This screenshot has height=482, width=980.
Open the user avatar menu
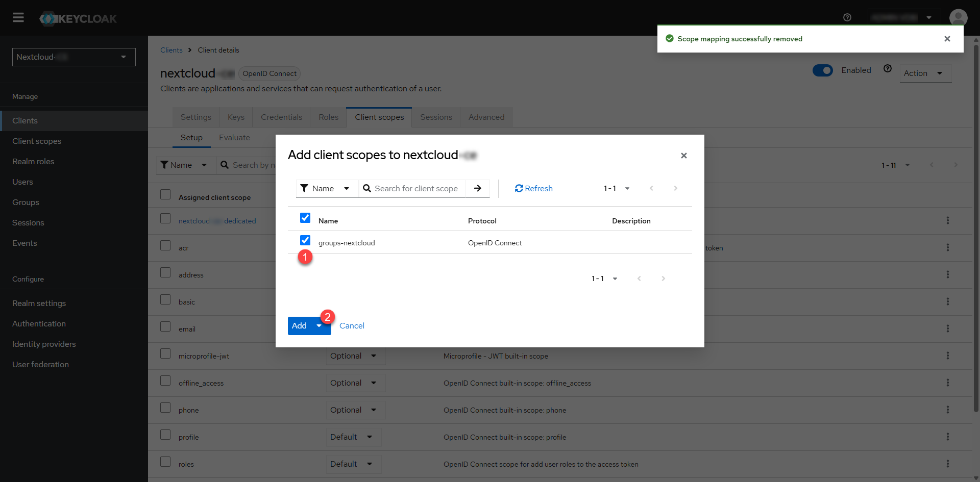(x=958, y=18)
